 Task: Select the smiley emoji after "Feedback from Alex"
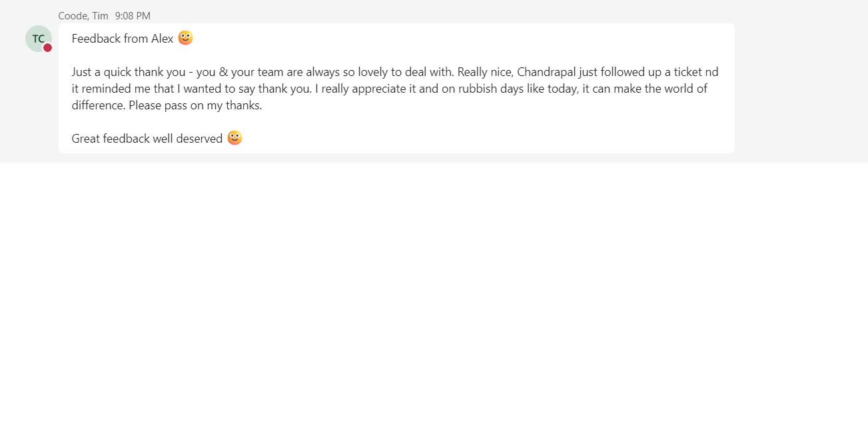(185, 38)
